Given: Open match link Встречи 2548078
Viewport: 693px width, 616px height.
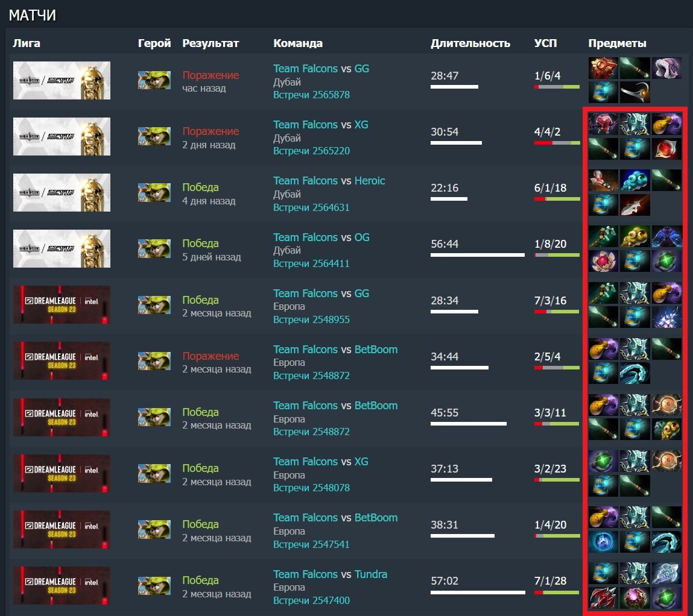Looking at the screenshot, I should 311,488.
